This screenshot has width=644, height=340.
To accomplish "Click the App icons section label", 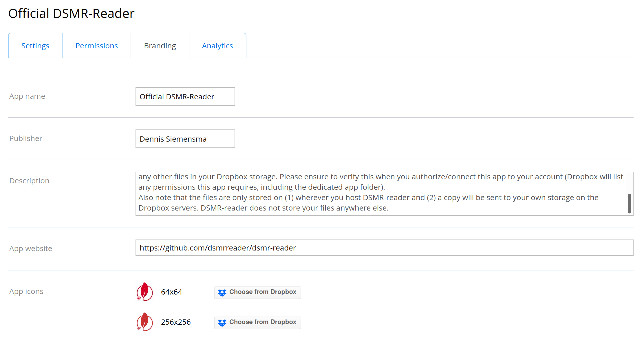I will (x=26, y=291).
